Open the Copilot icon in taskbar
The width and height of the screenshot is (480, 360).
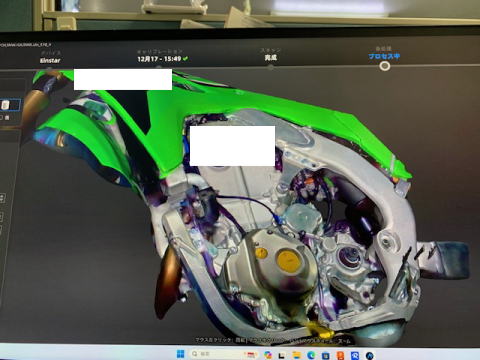coord(268,355)
